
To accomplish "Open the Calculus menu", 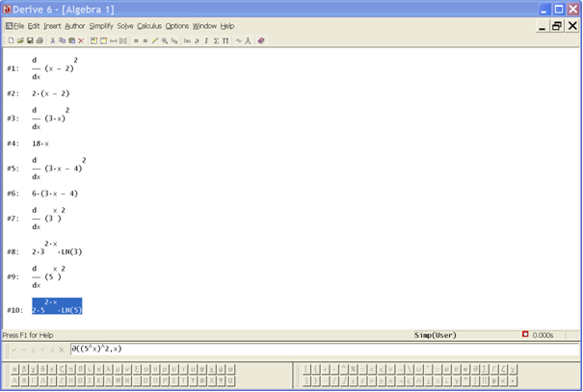I will click(149, 26).
